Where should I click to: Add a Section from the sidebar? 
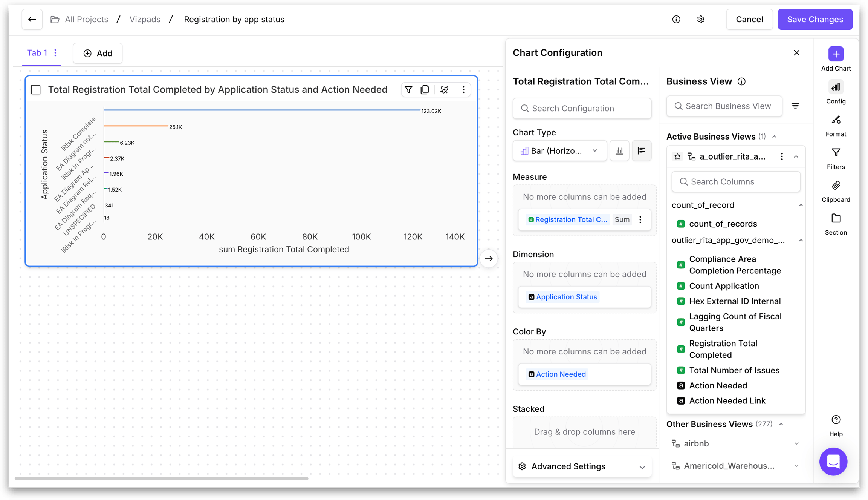pos(836,224)
